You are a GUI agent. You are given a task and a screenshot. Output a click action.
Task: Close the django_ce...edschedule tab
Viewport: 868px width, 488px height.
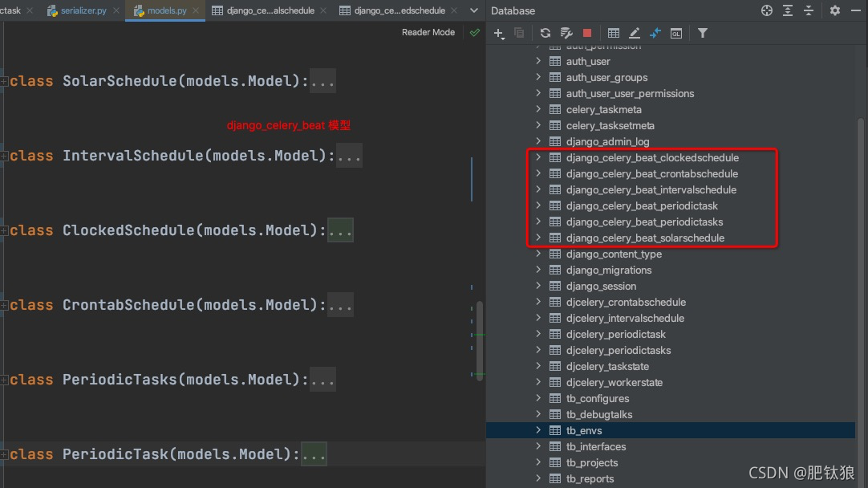(454, 10)
